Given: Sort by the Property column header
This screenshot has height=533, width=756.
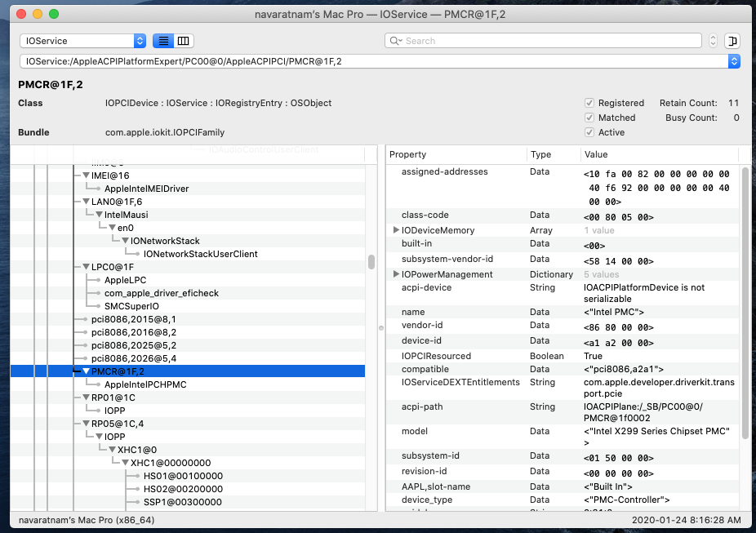Looking at the screenshot, I should [x=456, y=154].
